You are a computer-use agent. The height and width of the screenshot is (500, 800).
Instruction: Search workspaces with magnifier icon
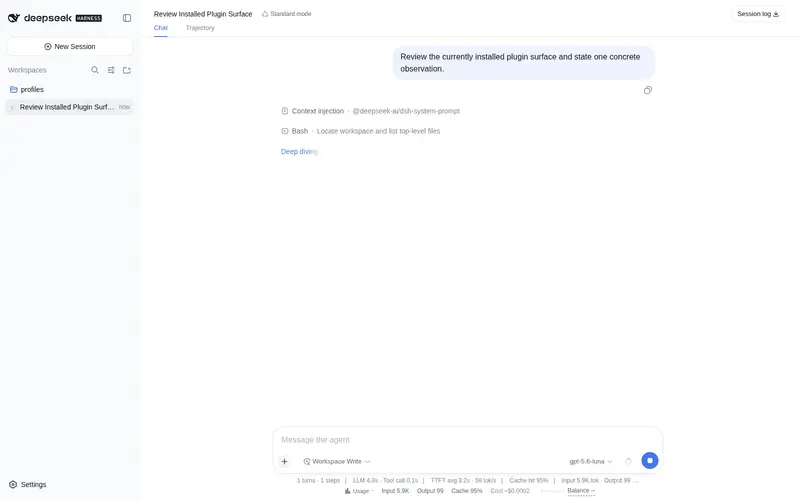pyautogui.click(x=95, y=70)
